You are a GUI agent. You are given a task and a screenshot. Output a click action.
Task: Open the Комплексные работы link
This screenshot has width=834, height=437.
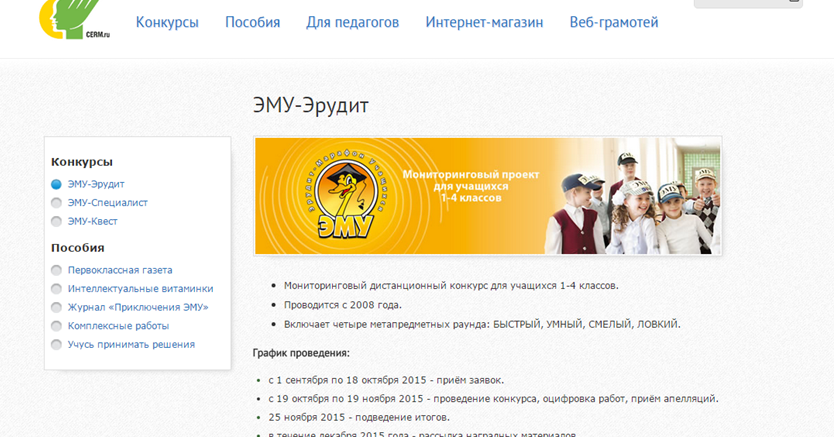(118, 326)
